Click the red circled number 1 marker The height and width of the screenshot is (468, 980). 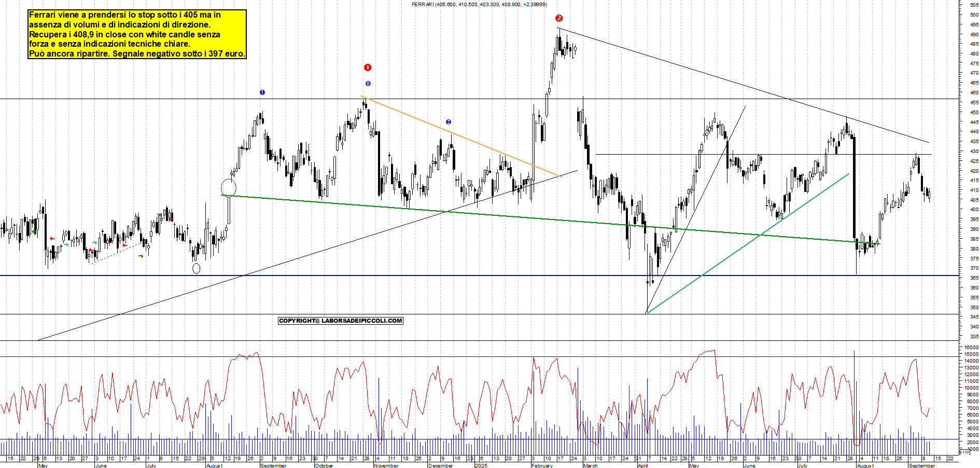pyautogui.click(x=368, y=67)
